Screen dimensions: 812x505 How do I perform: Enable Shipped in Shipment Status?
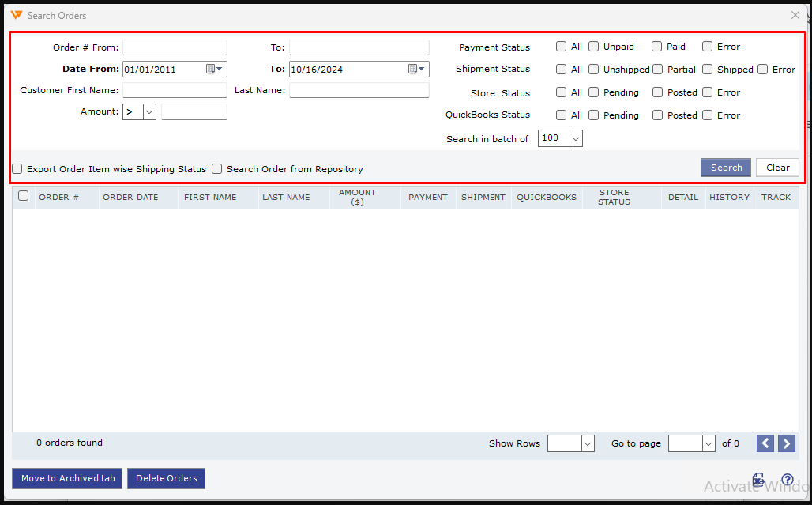click(708, 70)
